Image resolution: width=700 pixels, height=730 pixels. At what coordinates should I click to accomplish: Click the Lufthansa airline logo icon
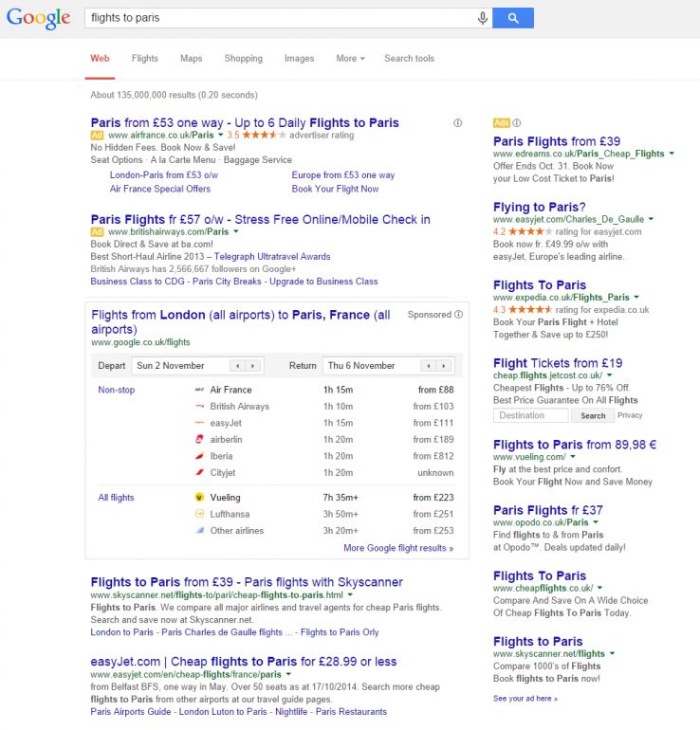pyautogui.click(x=199, y=514)
